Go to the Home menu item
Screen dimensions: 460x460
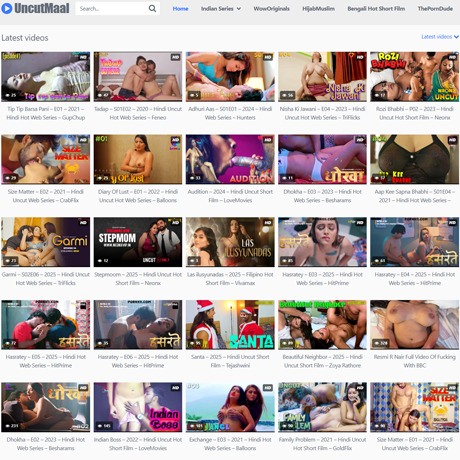pyautogui.click(x=180, y=9)
